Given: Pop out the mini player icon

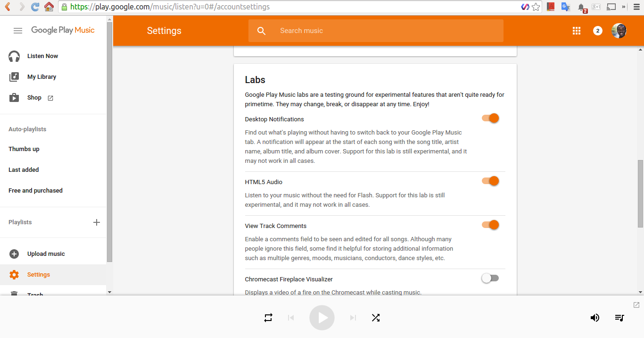Looking at the screenshot, I should coord(636,305).
